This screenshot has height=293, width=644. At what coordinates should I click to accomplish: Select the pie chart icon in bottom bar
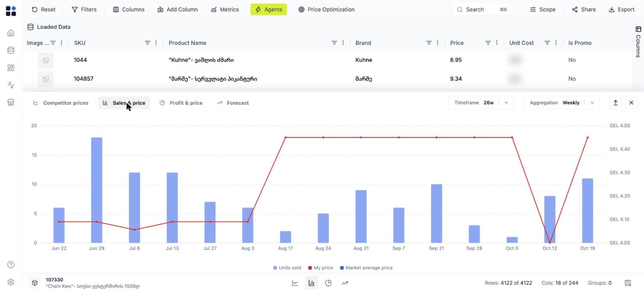pyautogui.click(x=328, y=283)
